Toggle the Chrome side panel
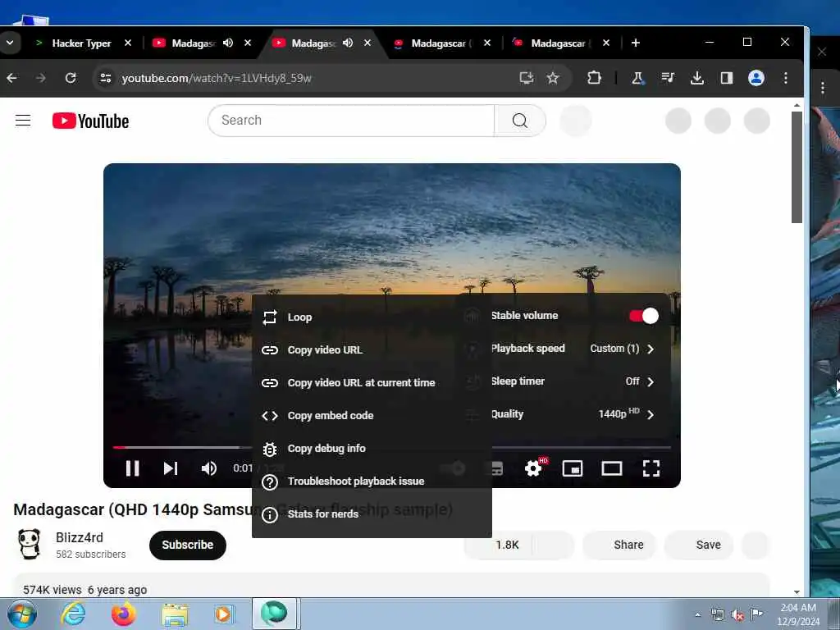This screenshot has height=630, width=840. [727, 78]
